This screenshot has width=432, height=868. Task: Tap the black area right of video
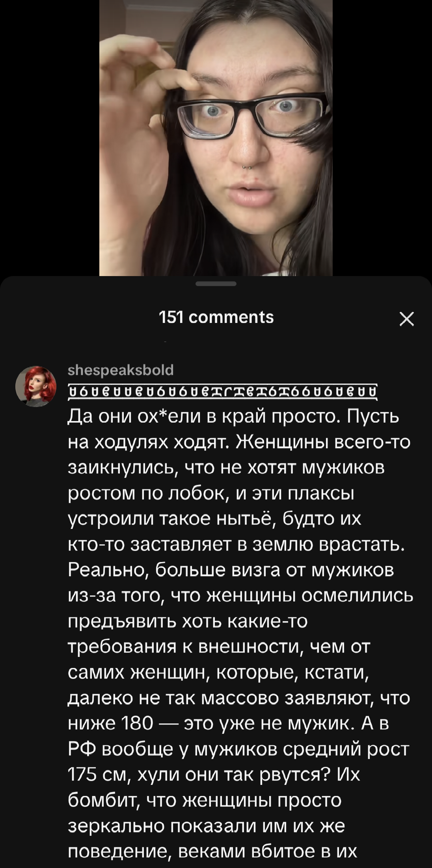[x=382, y=138]
